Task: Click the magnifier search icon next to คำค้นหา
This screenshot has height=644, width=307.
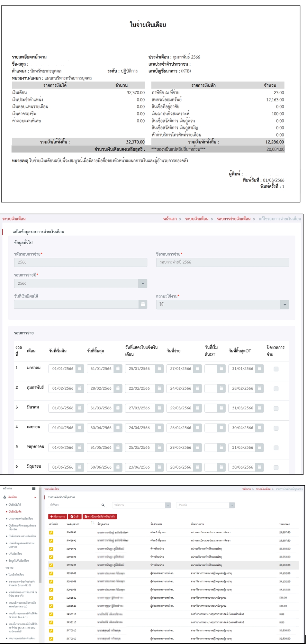Action: (x=103, y=505)
